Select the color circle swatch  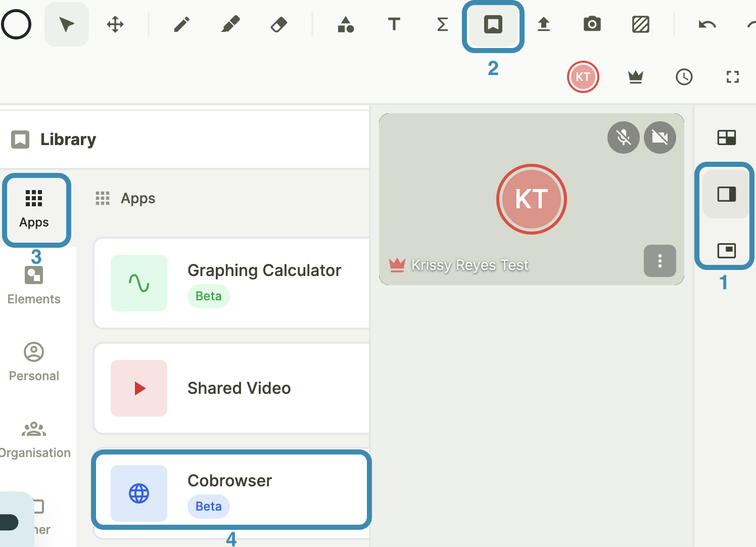(x=16, y=24)
